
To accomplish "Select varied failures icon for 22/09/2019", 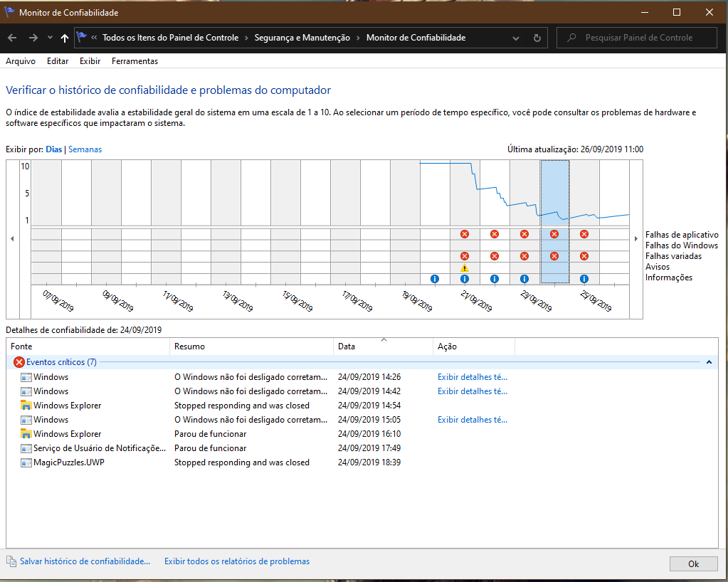I will [x=495, y=255].
